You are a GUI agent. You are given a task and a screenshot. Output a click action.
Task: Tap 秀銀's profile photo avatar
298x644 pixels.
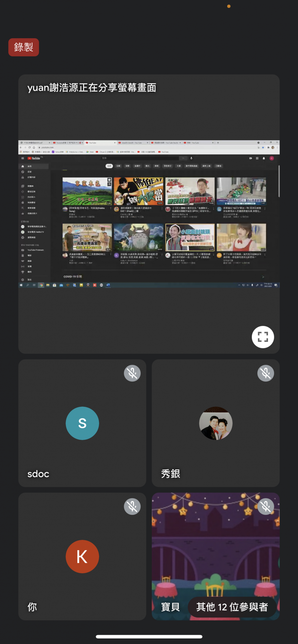[215, 423]
